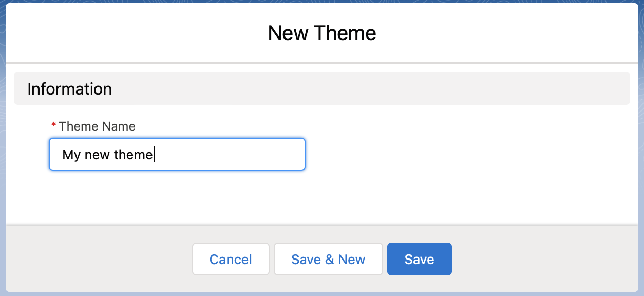
Task: Click the New Theme dialog title
Action: 322,33
